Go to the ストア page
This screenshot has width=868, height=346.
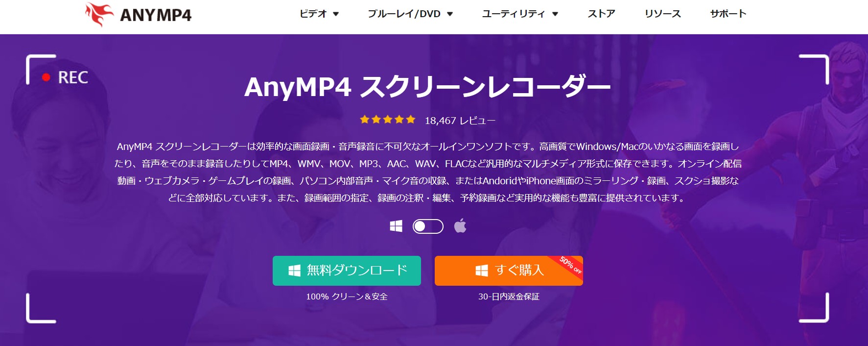[601, 14]
